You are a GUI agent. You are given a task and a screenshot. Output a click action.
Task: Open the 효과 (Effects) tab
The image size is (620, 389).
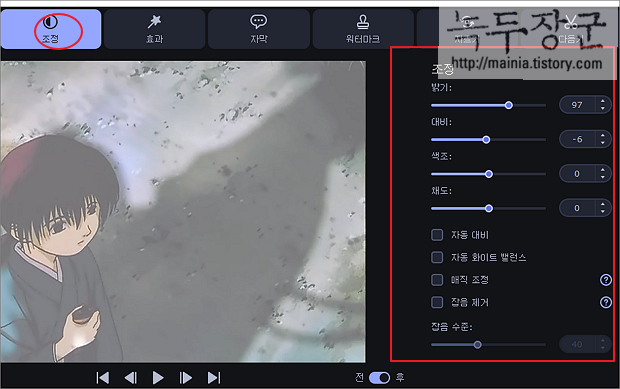tap(155, 29)
